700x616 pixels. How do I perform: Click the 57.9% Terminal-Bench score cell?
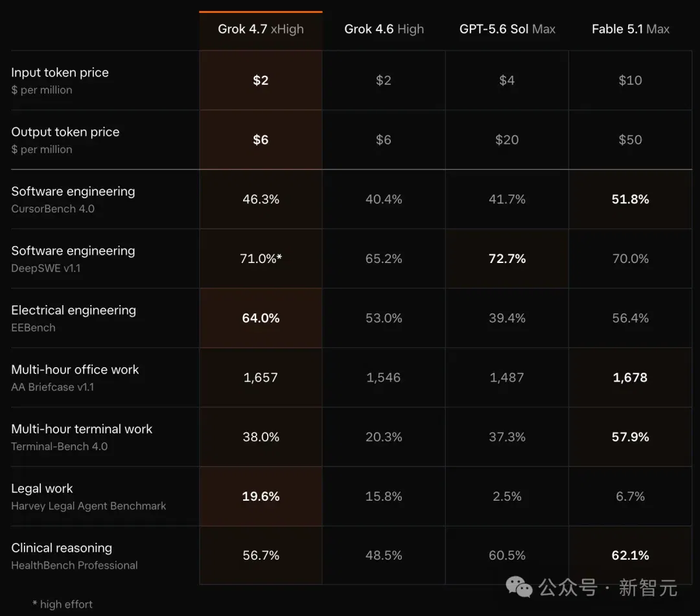pos(631,437)
